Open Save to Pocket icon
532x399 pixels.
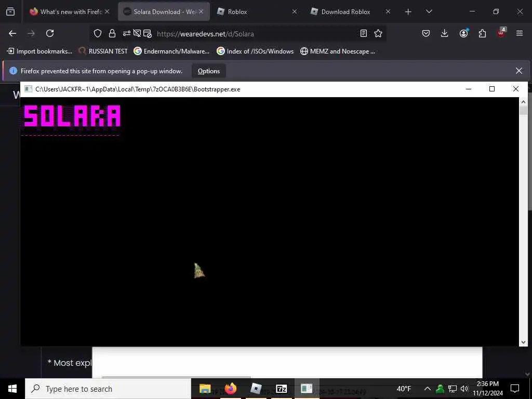pos(426,33)
